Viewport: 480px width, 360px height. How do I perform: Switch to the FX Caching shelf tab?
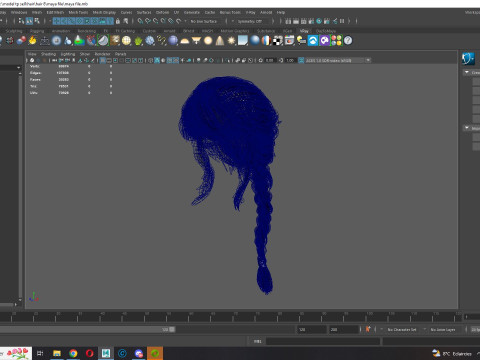tap(125, 31)
